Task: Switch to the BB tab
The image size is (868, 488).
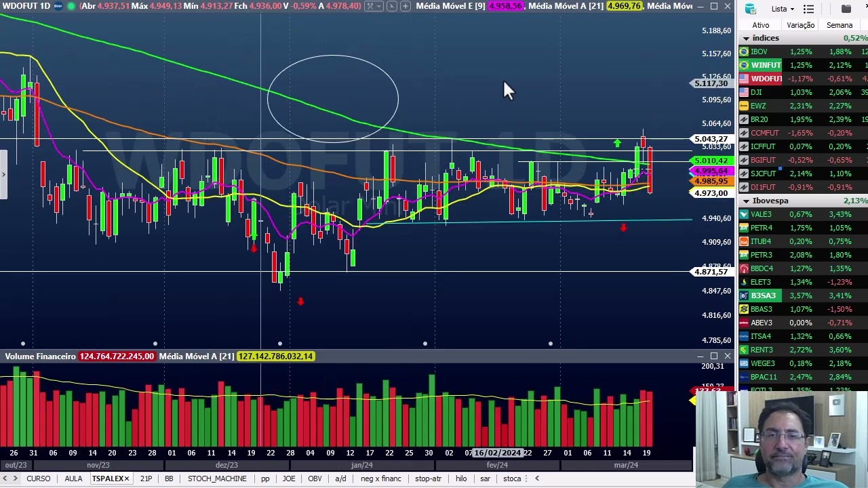Action: 169,479
